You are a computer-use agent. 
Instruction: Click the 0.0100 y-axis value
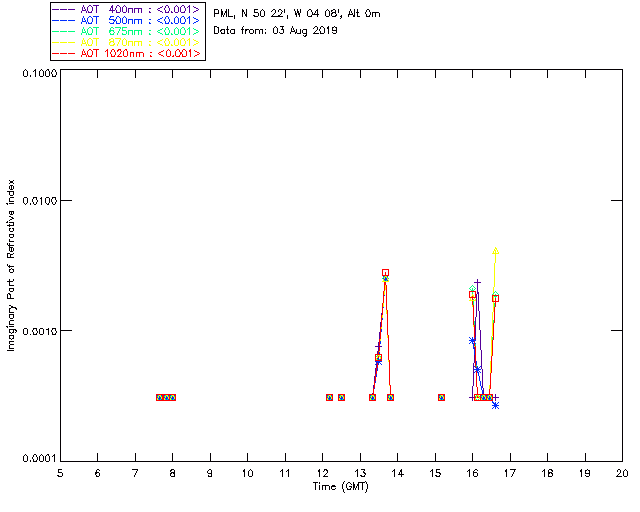39,201
